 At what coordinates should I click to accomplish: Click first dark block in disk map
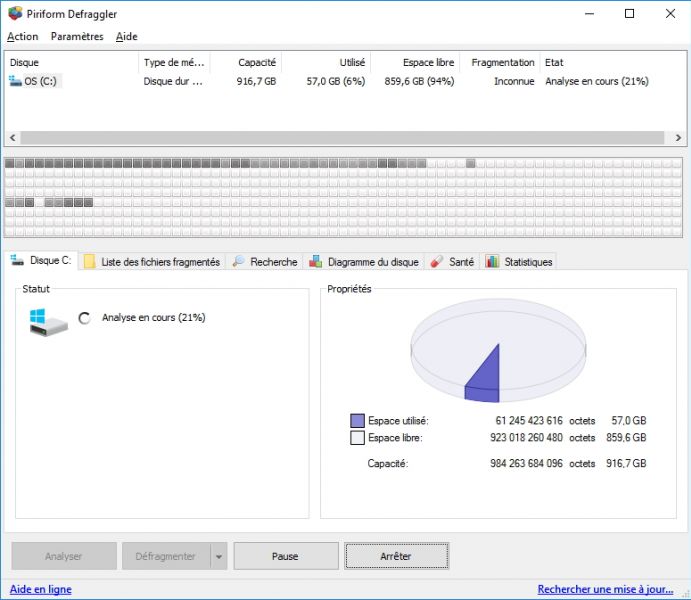click(9, 163)
